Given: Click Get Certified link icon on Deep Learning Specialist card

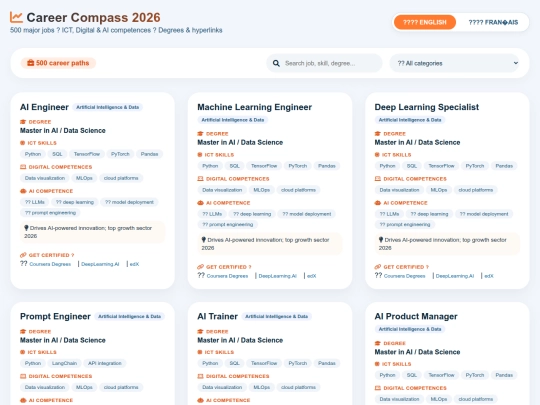Looking at the screenshot, I should click(x=378, y=267).
